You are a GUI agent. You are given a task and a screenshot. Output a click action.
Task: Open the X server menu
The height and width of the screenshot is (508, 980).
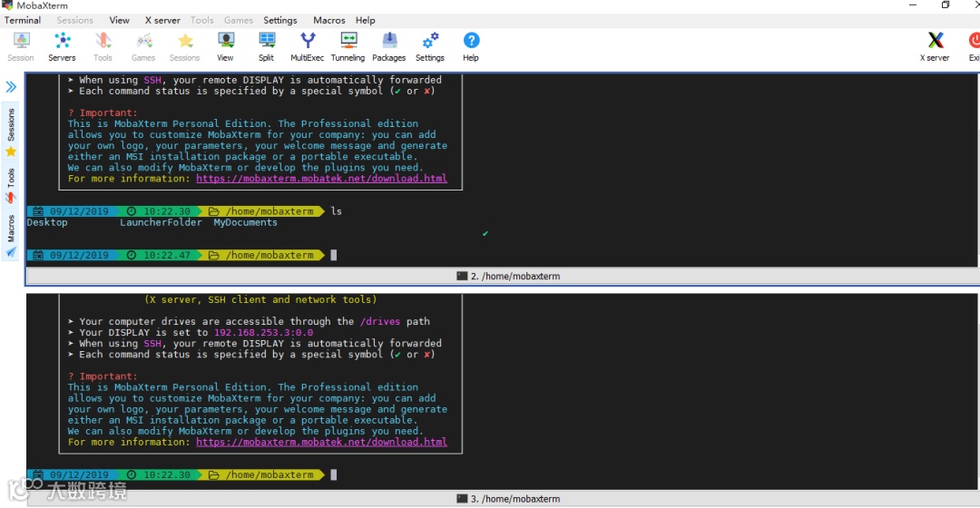pyautogui.click(x=162, y=20)
